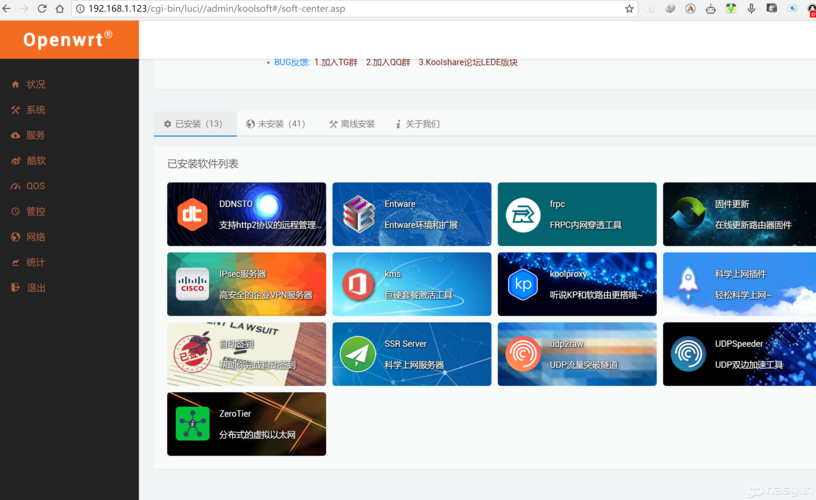The height and width of the screenshot is (500, 816).
Task: Open the rocket icon of 科学上网插件
Action: tap(688, 283)
